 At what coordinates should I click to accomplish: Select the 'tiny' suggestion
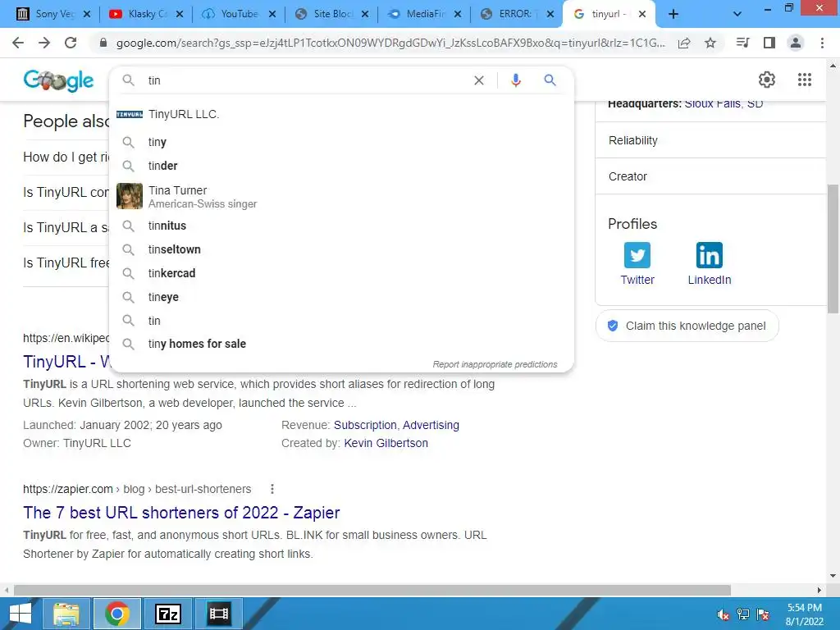[341, 142]
